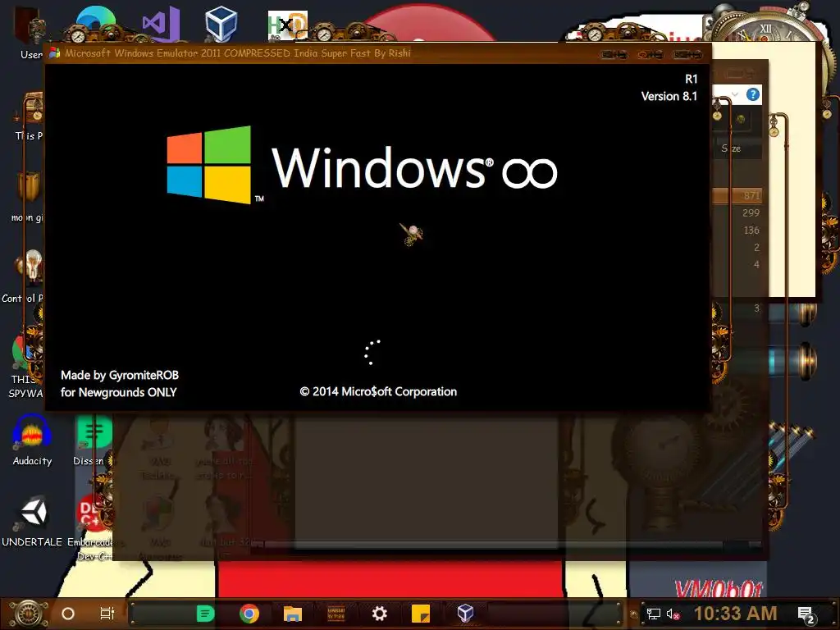Switch to VirtualBox on the taskbar
Image resolution: width=840 pixels, height=630 pixels.
pyautogui.click(x=465, y=614)
